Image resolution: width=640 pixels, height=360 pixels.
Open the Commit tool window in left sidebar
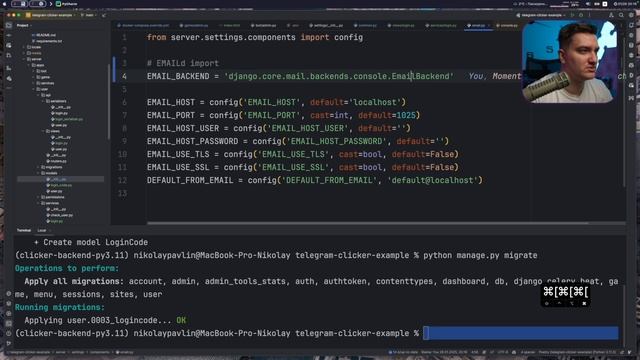pyautogui.click(x=9, y=36)
